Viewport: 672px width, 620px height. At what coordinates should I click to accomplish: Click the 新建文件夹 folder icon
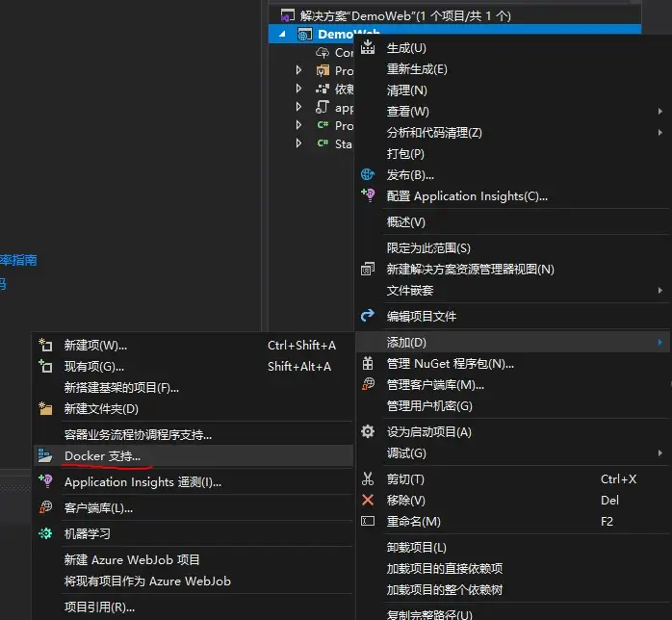pos(45,408)
